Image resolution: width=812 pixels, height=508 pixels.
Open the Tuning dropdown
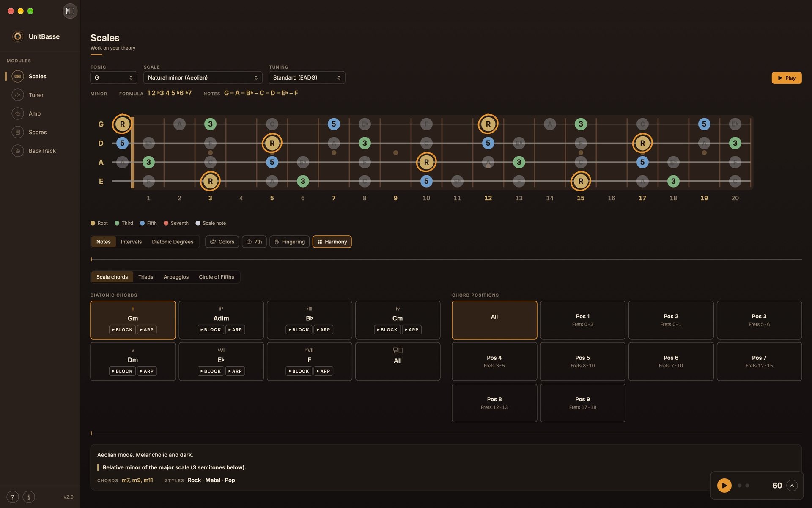307,77
